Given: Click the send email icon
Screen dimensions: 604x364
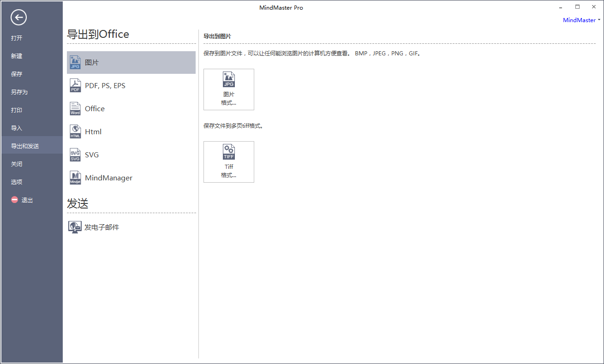Looking at the screenshot, I should click(x=74, y=227).
